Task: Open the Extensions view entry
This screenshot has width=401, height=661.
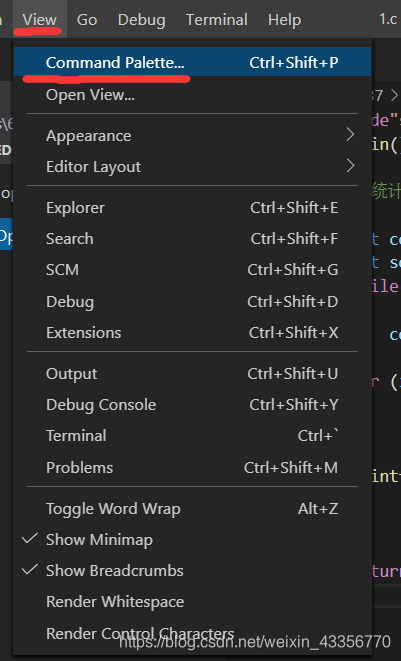Action: coord(192,333)
